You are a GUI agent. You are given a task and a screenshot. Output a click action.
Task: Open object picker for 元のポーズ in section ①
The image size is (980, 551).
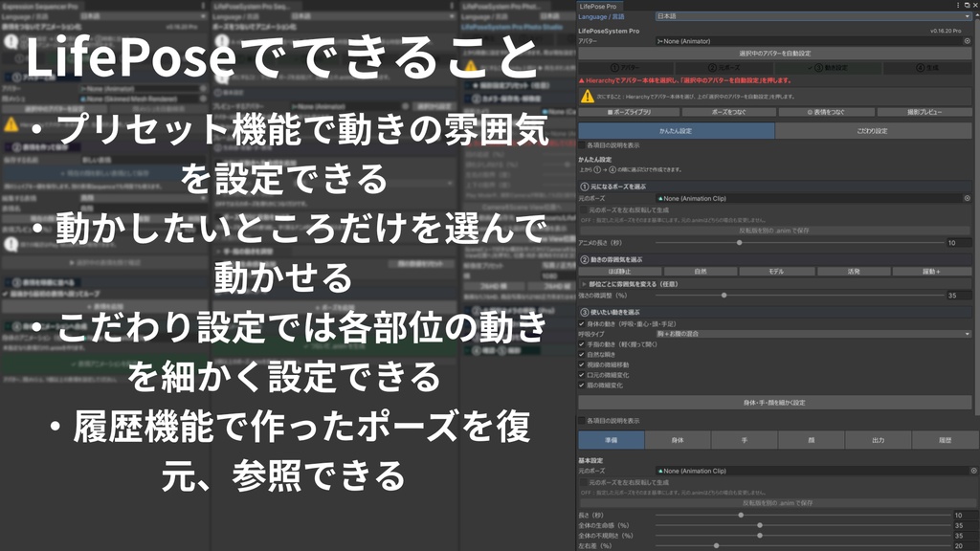point(967,199)
